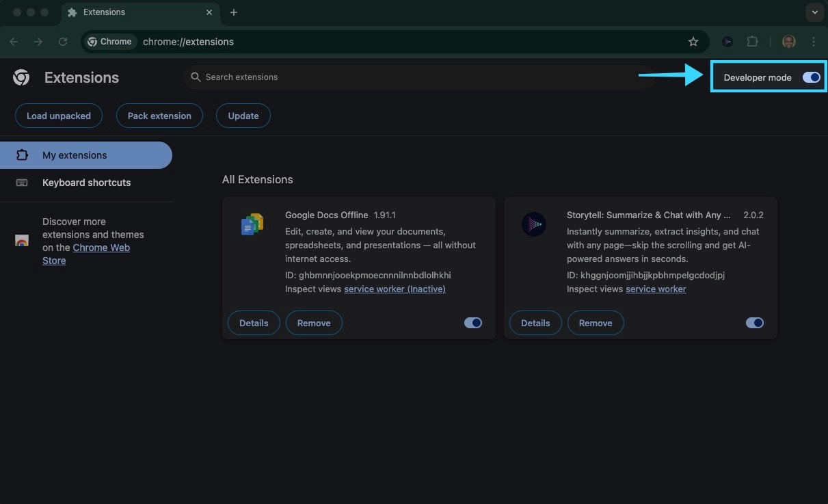Viewport: 828px width, 504px height.
Task: Click the ID ghbmnnjooekpmoecnnnilnnbdlolhkhi text
Action: click(x=368, y=276)
